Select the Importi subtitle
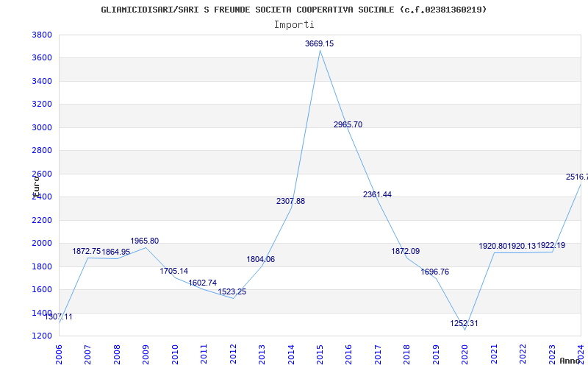The height and width of the screenshot is (368, 588). pyautogui.click(x=294, y=25)
